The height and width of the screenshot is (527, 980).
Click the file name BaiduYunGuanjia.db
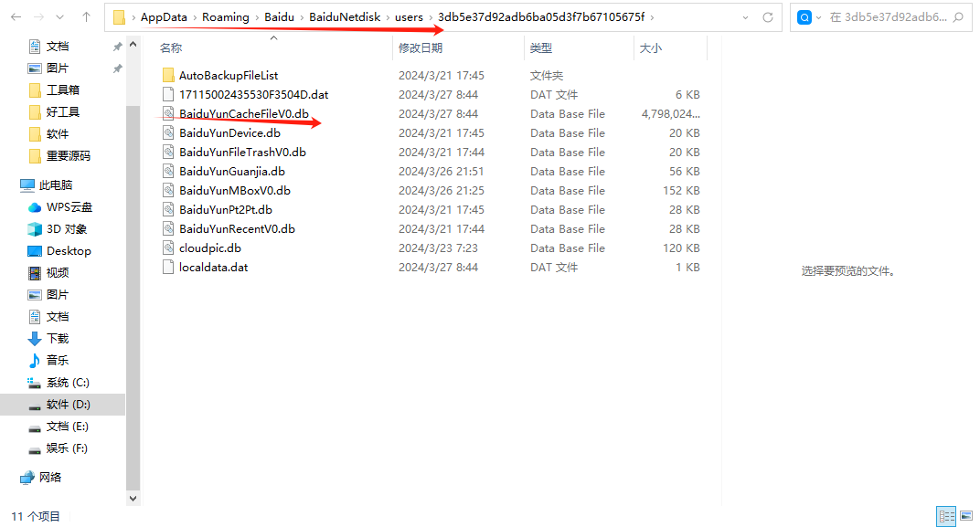pyautogui.click(x=232, y=172)
